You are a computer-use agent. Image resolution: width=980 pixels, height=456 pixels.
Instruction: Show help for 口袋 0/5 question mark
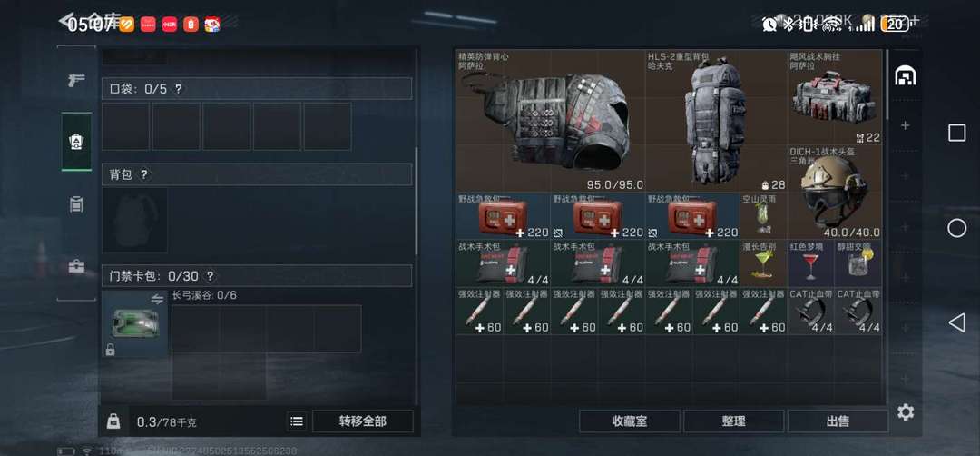[178, 89]
